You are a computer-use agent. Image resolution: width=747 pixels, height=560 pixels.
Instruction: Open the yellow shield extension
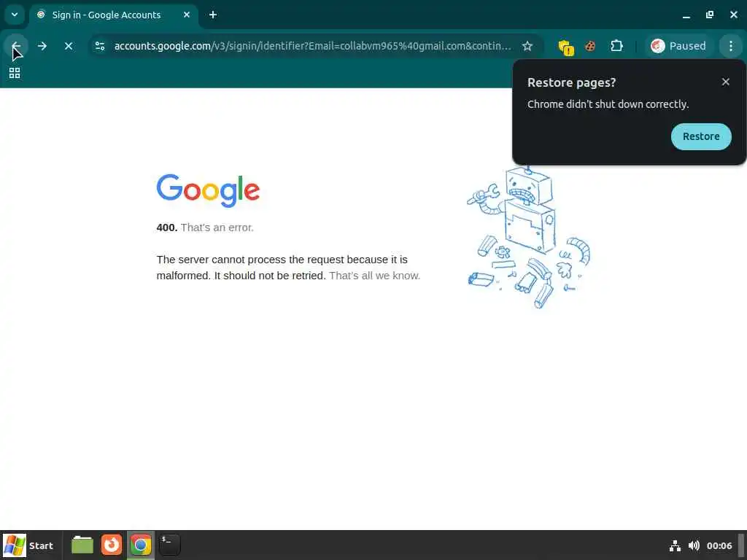(566, 47)
